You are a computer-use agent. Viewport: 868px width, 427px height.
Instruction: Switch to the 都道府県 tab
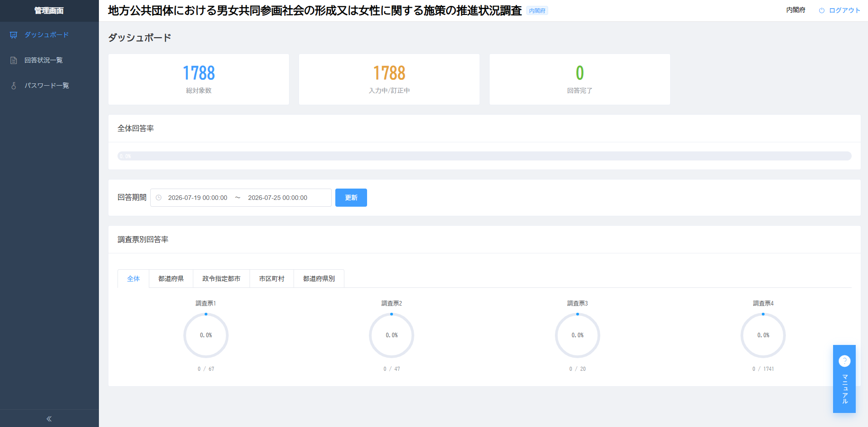point(171,279)
